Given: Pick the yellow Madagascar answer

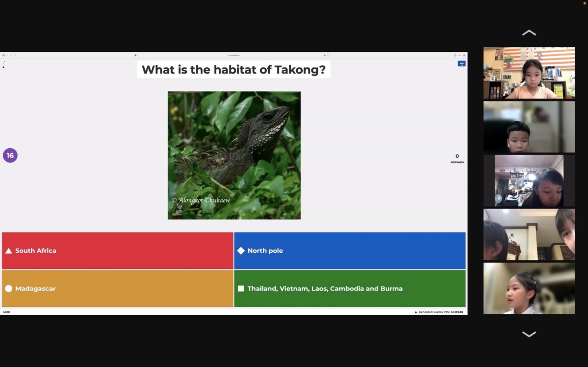Looking at the screenshot, I should [118, 289].
